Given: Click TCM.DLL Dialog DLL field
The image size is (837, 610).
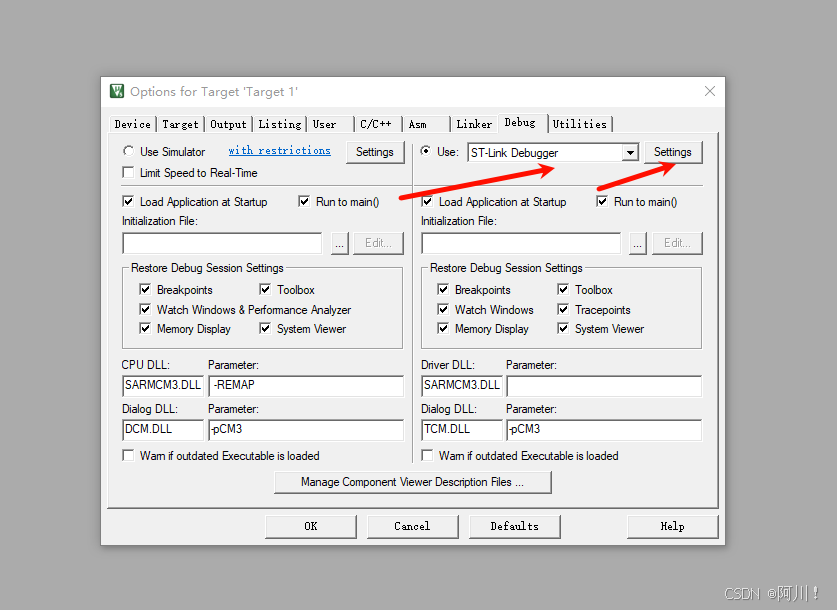Looking at the screenshot, I should (462, 430).
